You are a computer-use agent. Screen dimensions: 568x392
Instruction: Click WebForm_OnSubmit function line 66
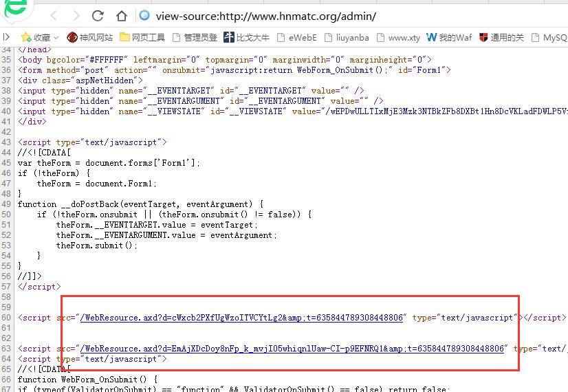pos(87,380)
